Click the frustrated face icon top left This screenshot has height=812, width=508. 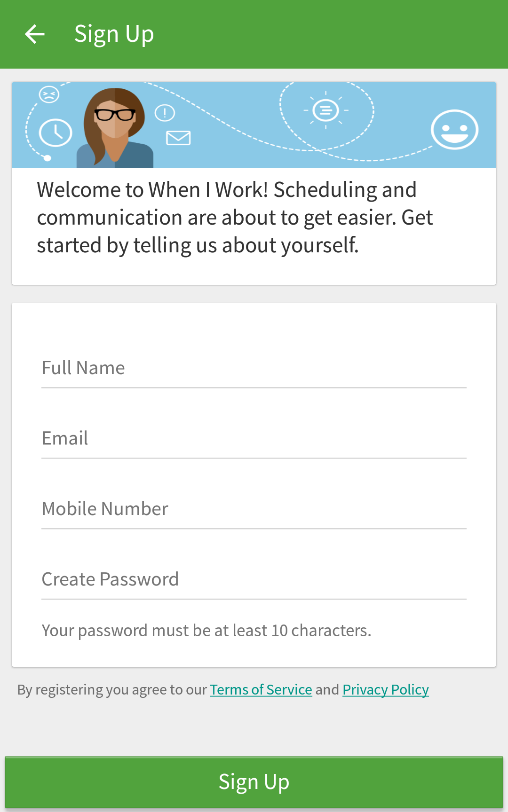click(48, 94)
